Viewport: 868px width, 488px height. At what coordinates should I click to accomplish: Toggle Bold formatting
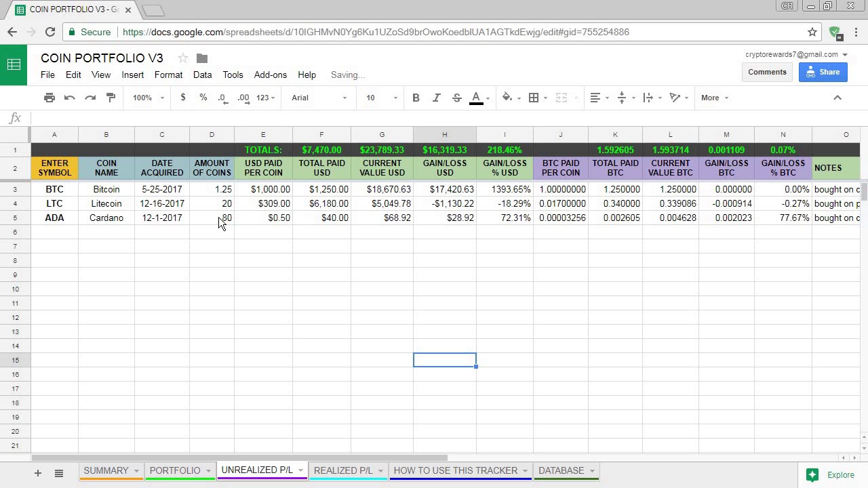(x=416, y=98)
